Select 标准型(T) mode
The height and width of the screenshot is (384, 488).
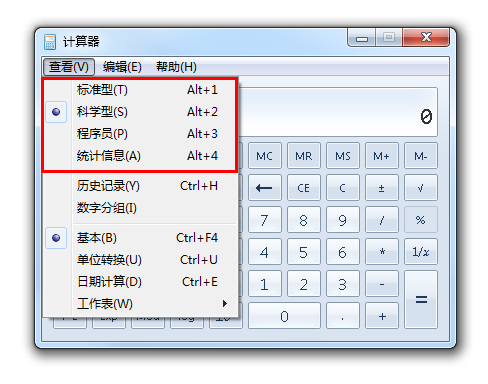141,90
